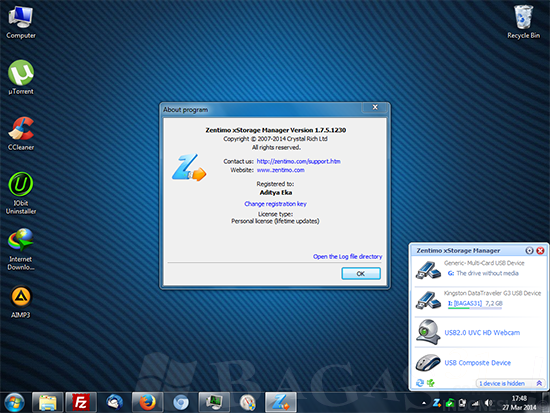Show hidden system tray icons
This screenshot has height=413, width=550.
pos(424,403)
